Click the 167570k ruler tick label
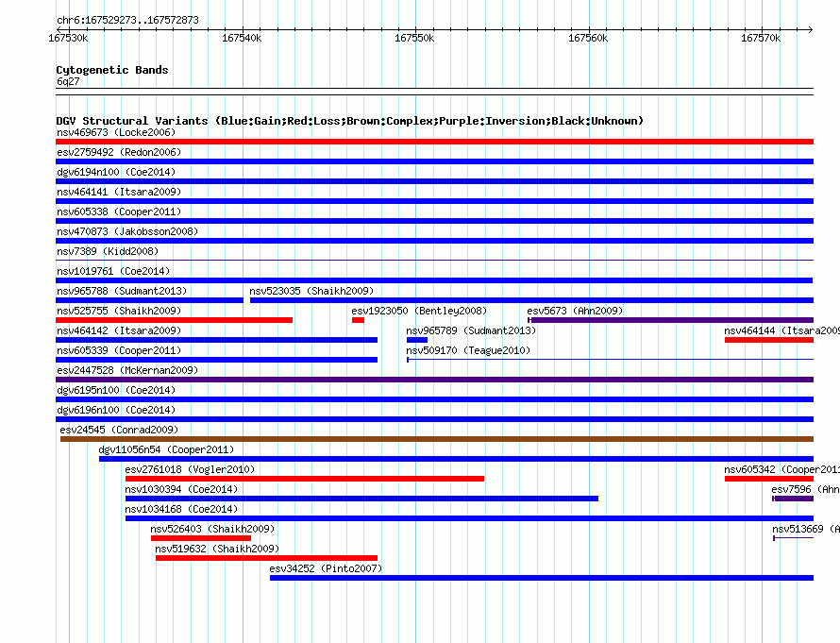Image resolution: width=840 pixels, height=643 pixels. coord(761,38)
